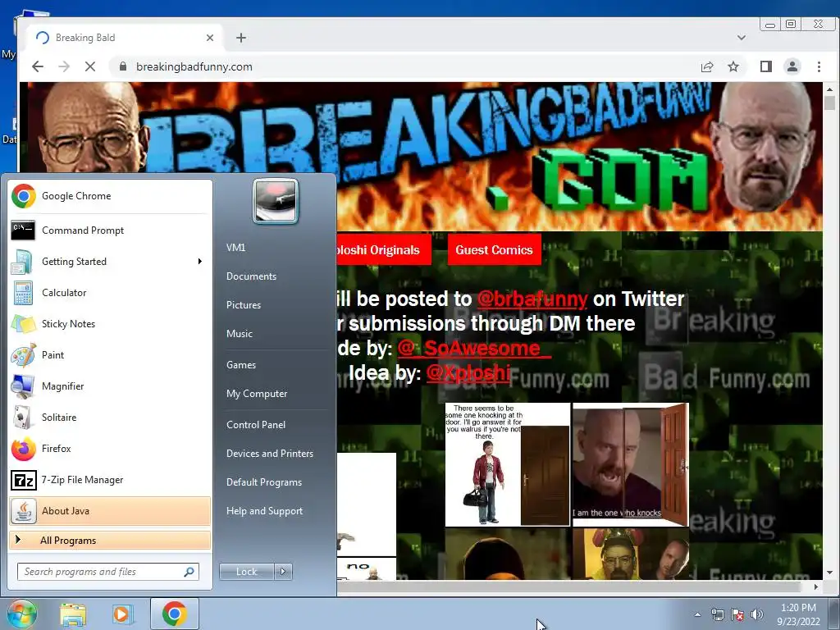The height and width of the screenshot is (630, 840).
Task: Click Chrome taskbar button
Action: coord(175,614)
